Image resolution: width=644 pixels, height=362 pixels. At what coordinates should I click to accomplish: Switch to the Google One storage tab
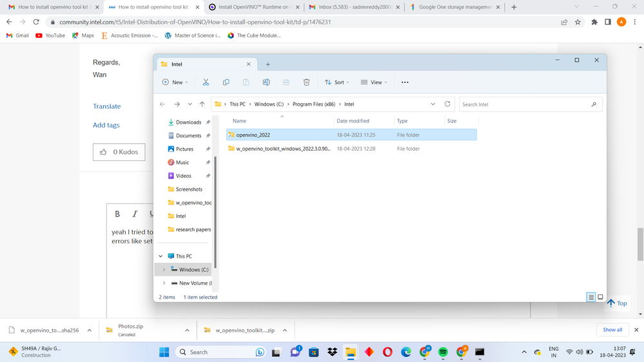pos(454,7)
